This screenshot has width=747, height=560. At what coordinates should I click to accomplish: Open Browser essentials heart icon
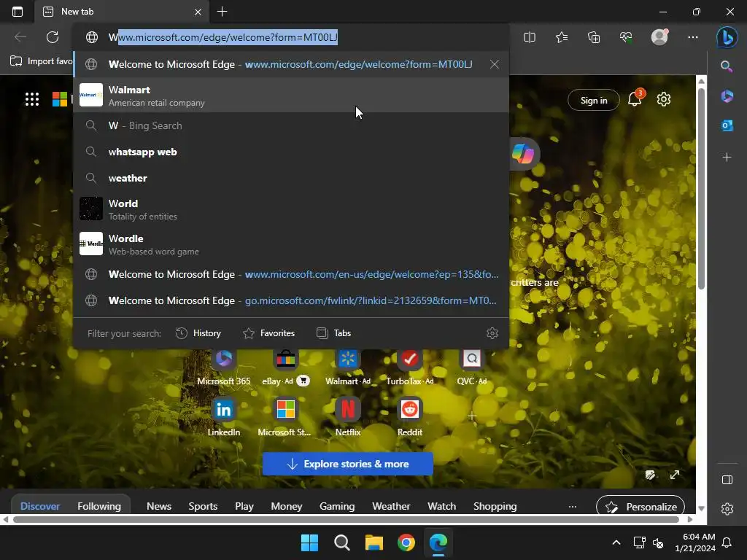click(626, 37)
